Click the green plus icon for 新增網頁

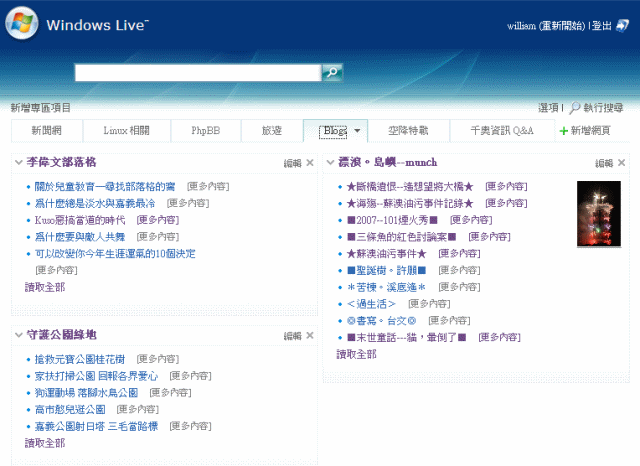coord(564,131)
